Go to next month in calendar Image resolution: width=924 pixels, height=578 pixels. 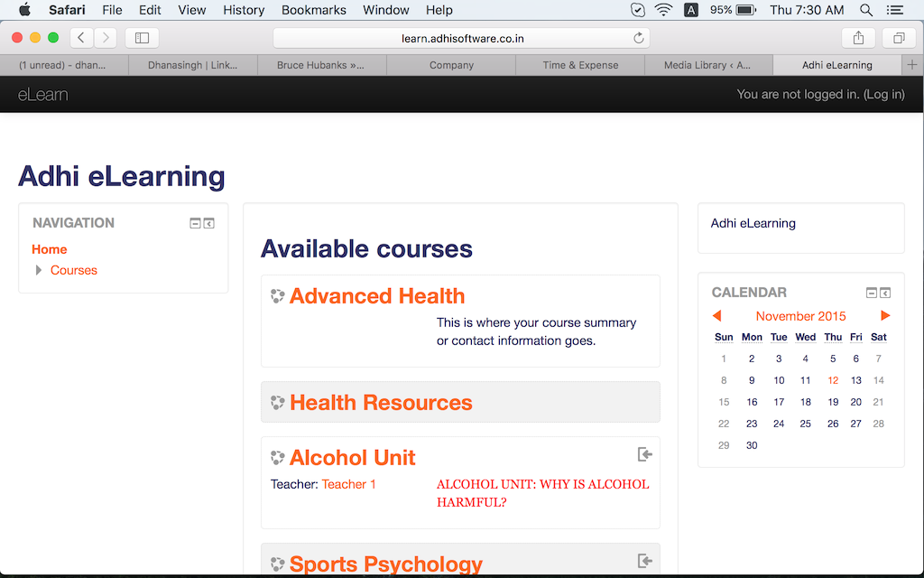point(885,316)
